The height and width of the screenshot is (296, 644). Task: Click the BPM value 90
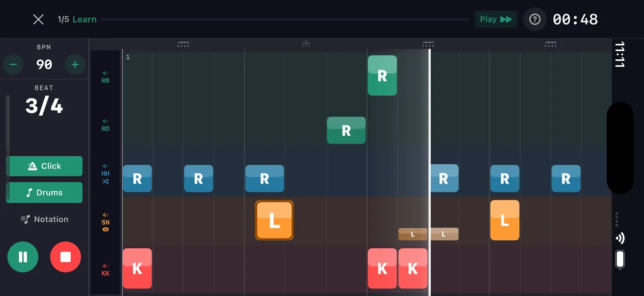coord(44,64)
